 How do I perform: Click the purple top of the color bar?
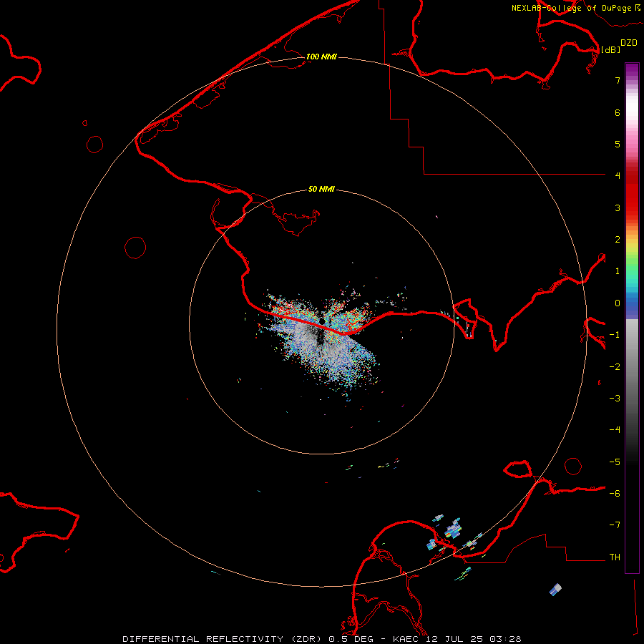click(x=632, y=71)
